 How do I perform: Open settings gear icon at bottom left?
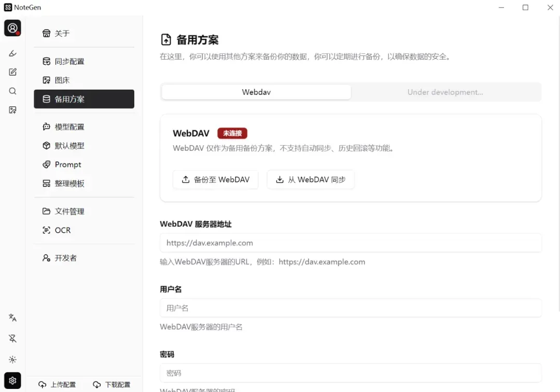point(12,381)
